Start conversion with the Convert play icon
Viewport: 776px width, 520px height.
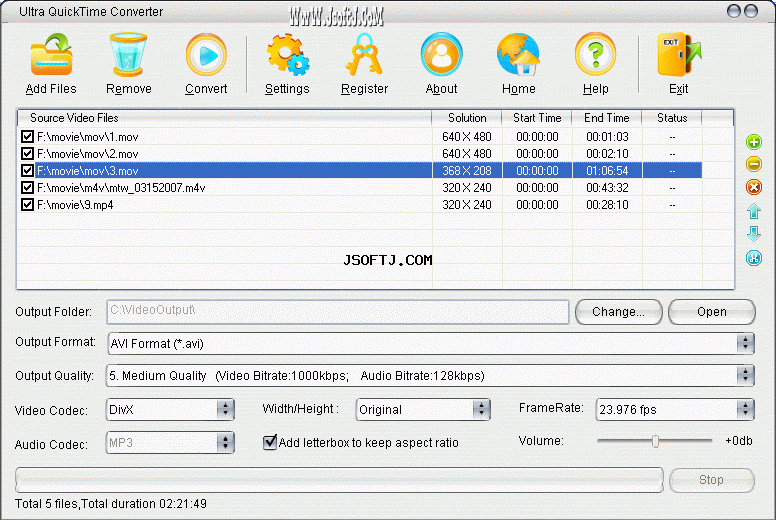click(206, 55)
